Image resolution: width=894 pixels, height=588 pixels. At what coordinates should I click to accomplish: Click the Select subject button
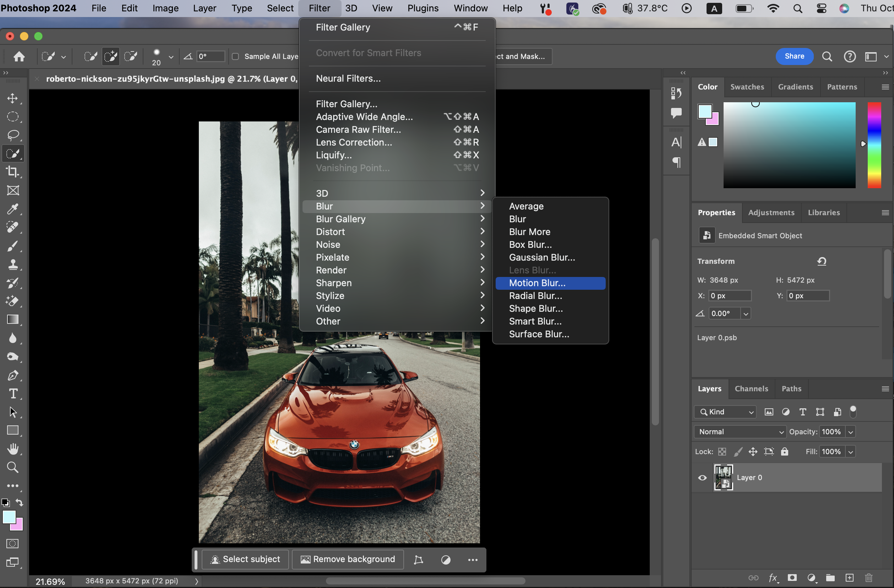[245, 559]
